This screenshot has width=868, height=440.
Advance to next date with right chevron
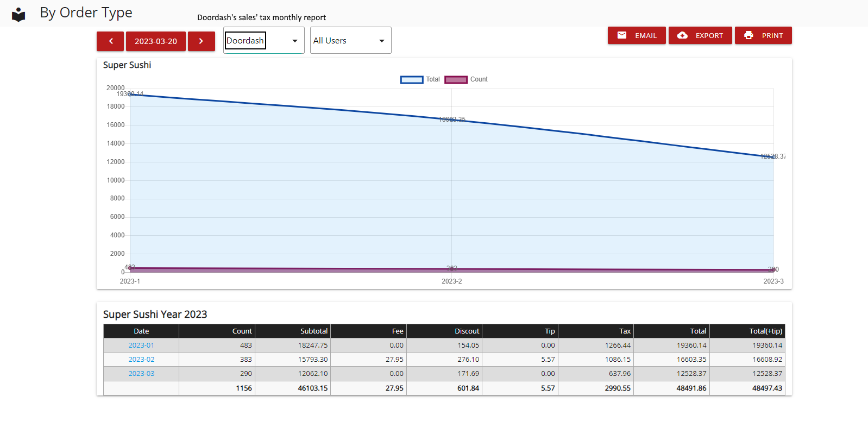point(201,41)
